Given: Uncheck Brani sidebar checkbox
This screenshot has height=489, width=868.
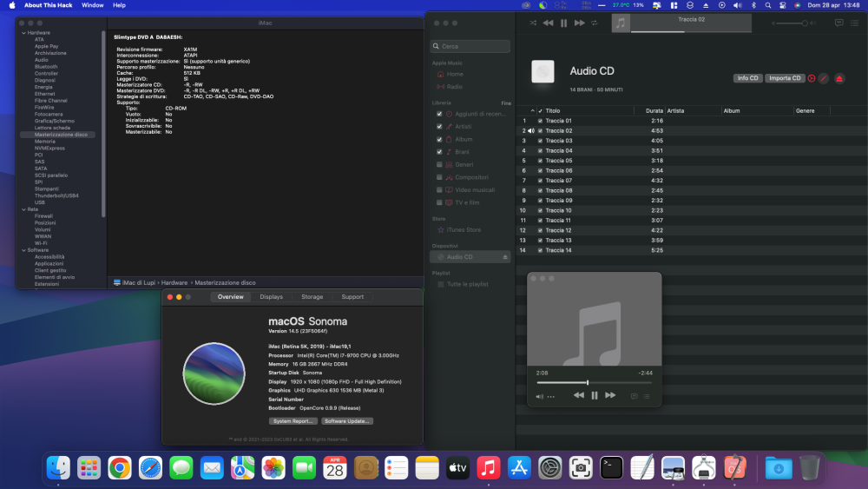Looking at the screenshot, I should coord(439,152).
